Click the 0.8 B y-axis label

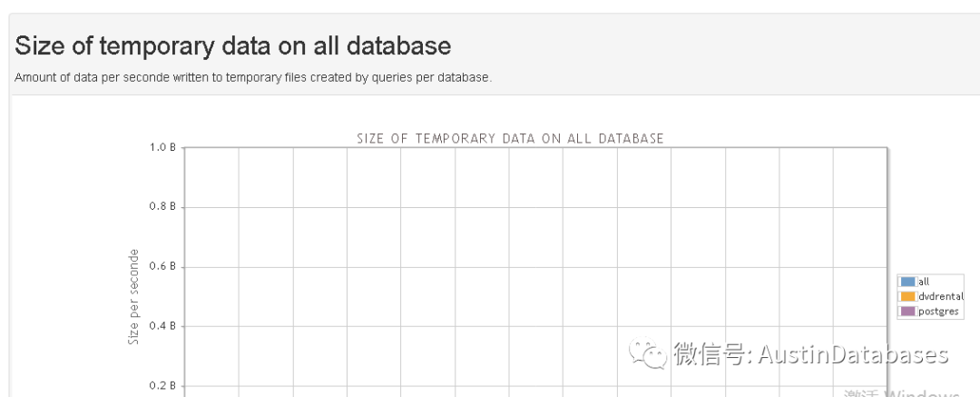pyautogui.click(x=163, y=207)
